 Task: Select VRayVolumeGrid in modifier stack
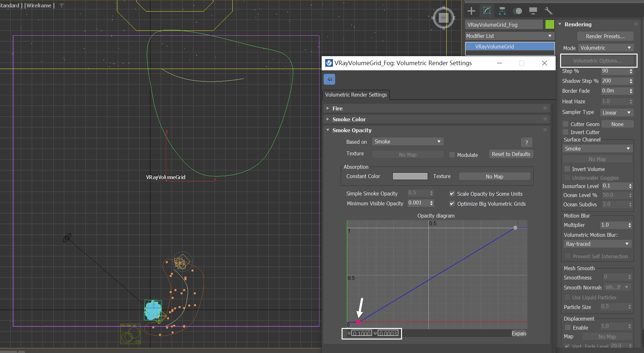510,47
